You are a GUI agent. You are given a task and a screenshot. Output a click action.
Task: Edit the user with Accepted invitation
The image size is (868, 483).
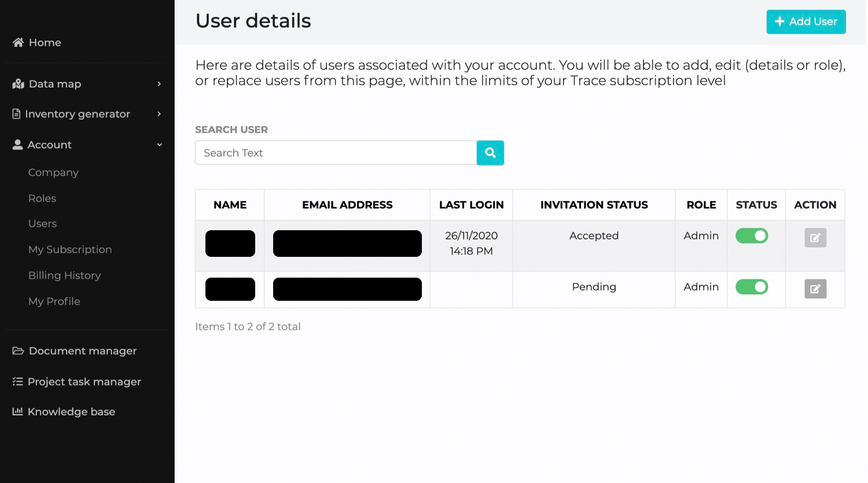(x=815, y=238)
